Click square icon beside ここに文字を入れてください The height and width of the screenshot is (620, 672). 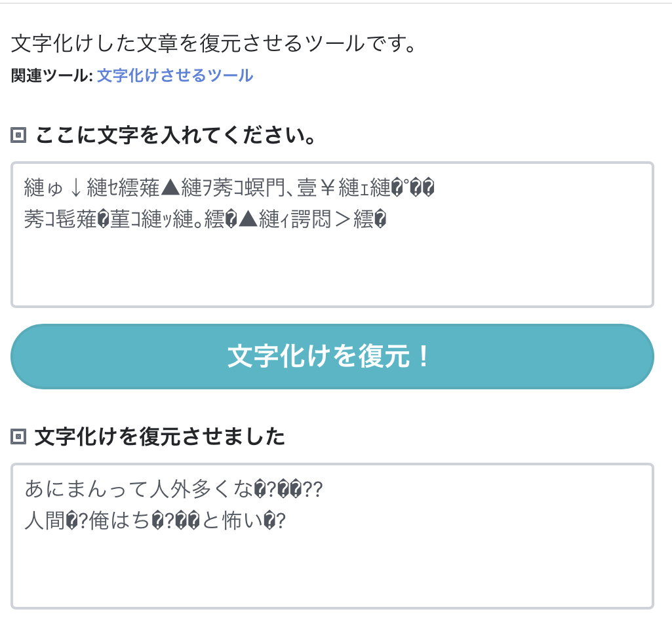[x=18, y=135]
